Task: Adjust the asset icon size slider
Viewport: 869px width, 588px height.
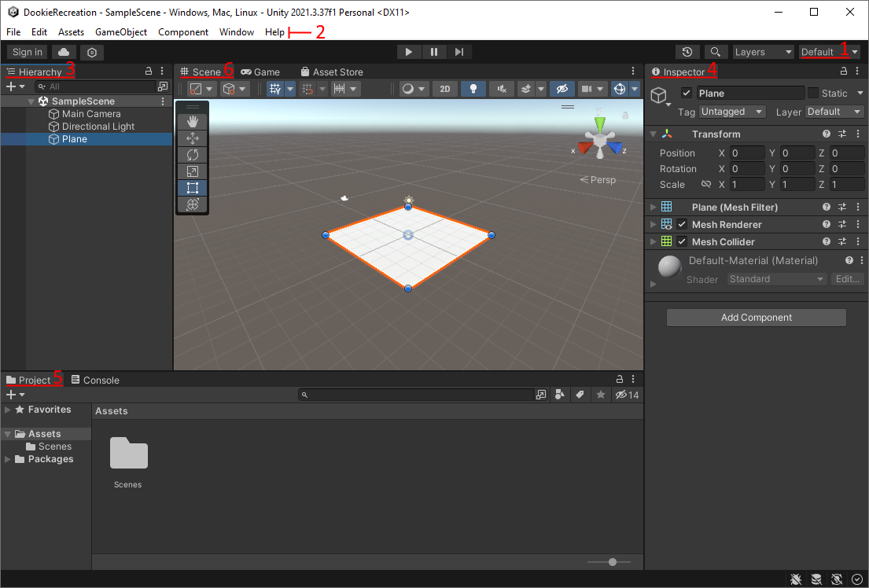Action: [613, 562]
